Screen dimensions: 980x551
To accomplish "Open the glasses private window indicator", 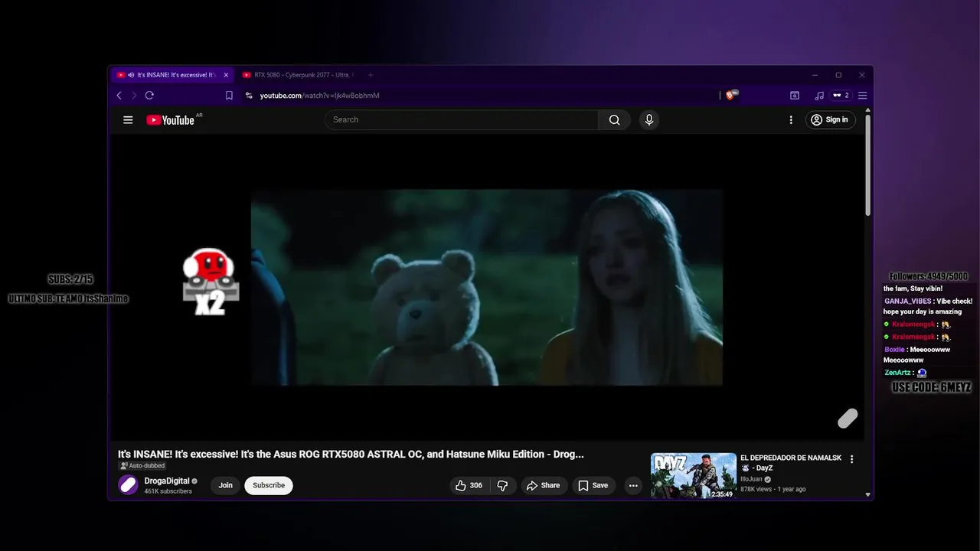I will pos(841,96).
